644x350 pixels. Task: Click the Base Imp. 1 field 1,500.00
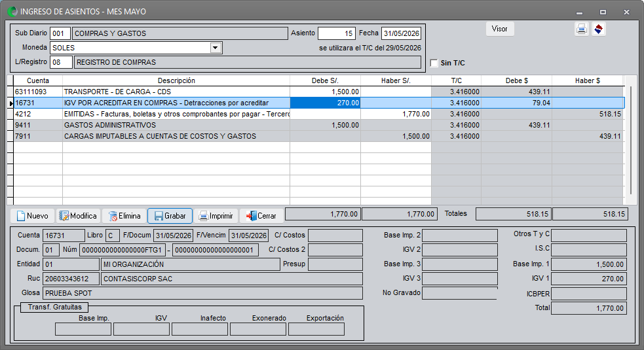pos(589,264)
